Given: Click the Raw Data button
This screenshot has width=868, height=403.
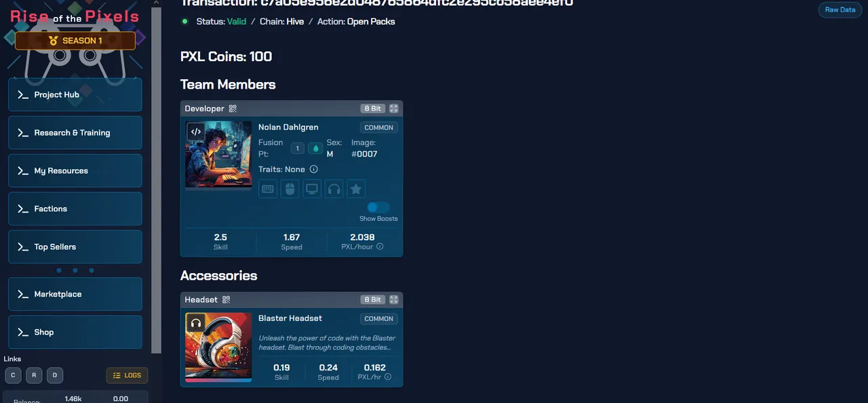Looking at the screenshot, I should tap(840, 9).
